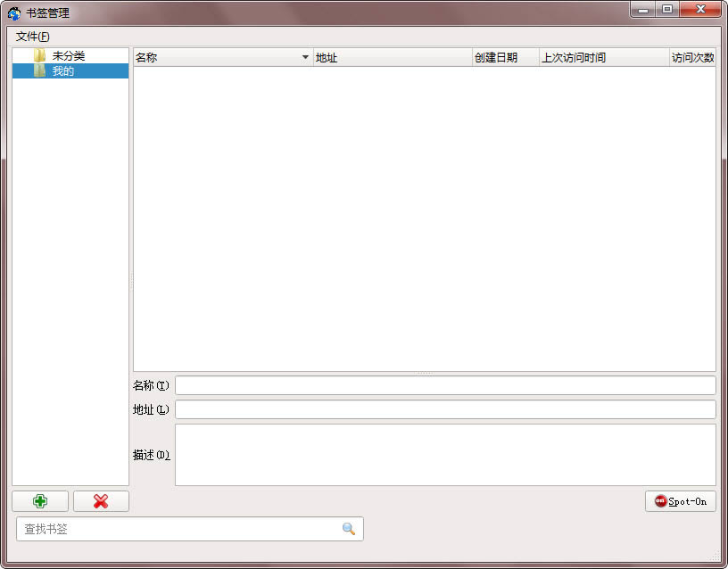Close the 书签管理 window
The height and width of the screenshot is (569, 728).
point(700,9)
